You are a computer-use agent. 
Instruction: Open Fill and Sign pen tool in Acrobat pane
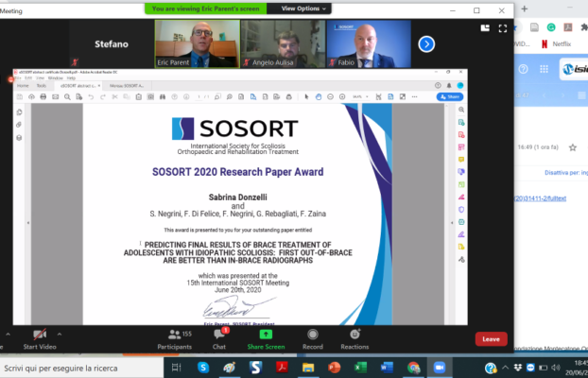pyautogui.click(x=461, y=234)
